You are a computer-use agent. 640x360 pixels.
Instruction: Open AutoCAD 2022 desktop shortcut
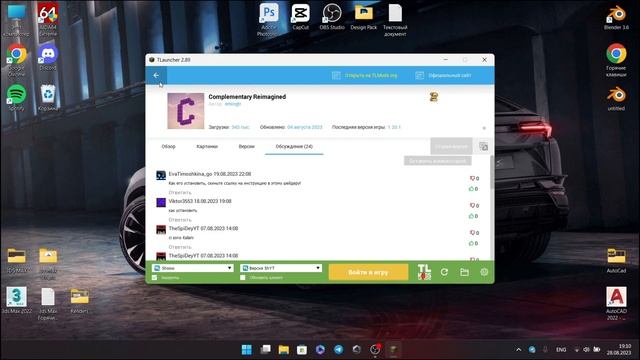616,303
